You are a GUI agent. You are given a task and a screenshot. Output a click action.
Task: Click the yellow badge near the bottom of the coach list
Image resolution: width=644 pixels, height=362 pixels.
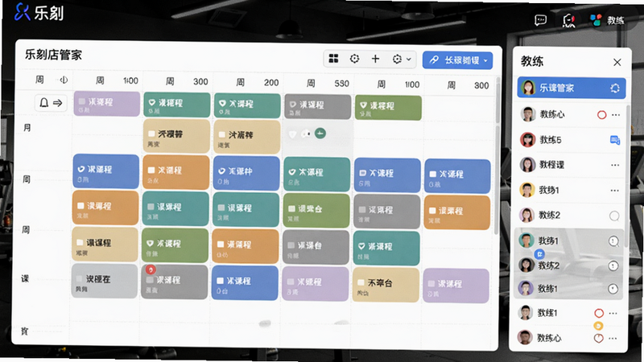[x=598, y=326]
